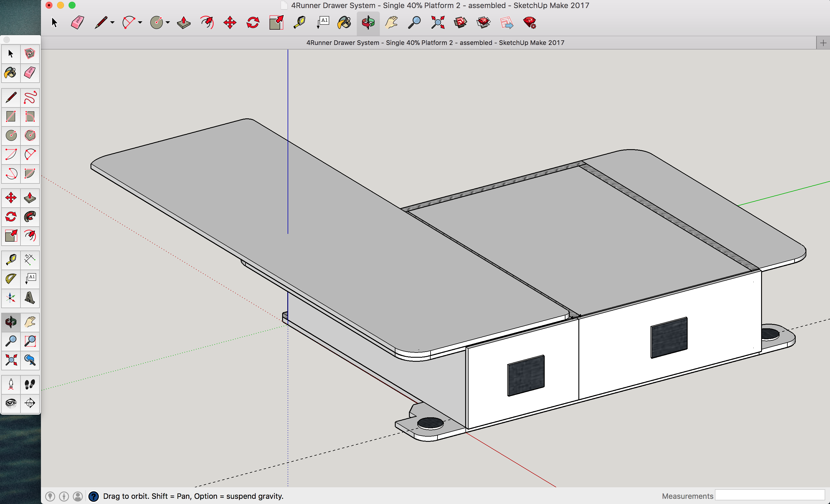Open the Instructor help question mark icon
Image resolution: width=830 pixels, height=504 pixels.
pos(93,496)
